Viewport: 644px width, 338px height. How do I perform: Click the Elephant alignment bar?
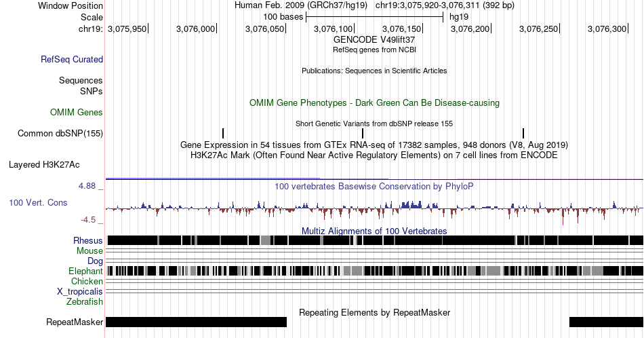375,271
